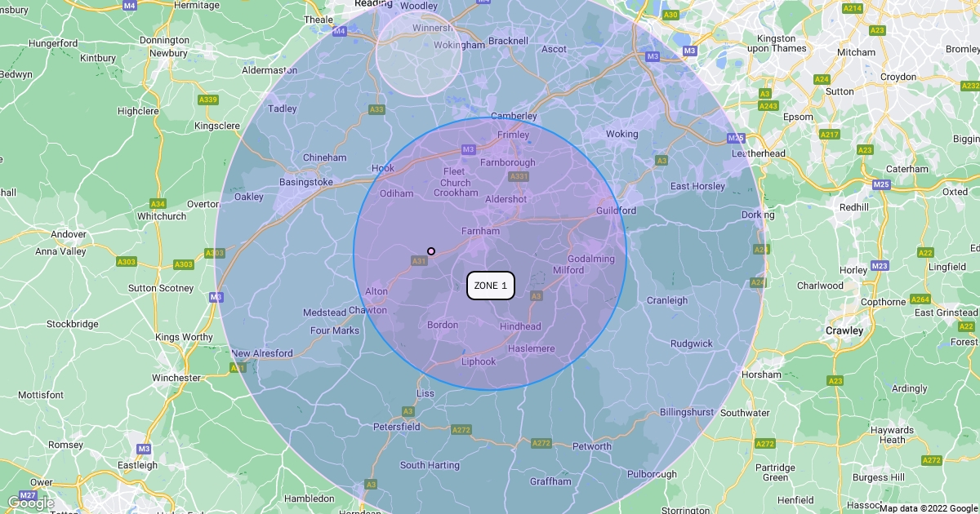Select the A34 road shield near Whitchurch

pyautogui.click(x=158, y=203)
